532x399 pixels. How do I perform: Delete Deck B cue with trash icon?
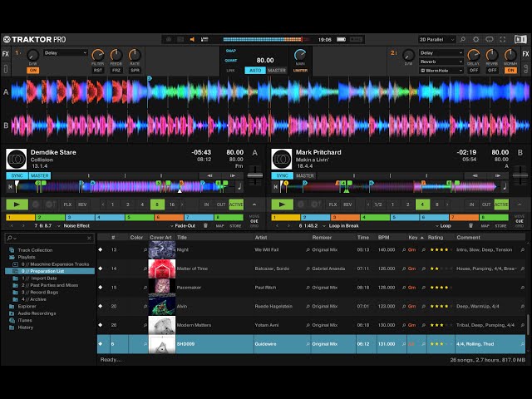[470, 225]
